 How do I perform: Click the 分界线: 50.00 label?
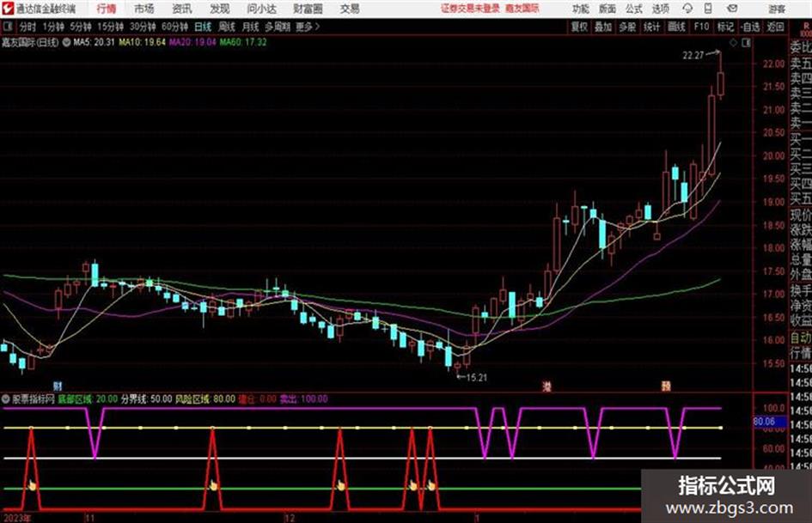tap(147, 399)
